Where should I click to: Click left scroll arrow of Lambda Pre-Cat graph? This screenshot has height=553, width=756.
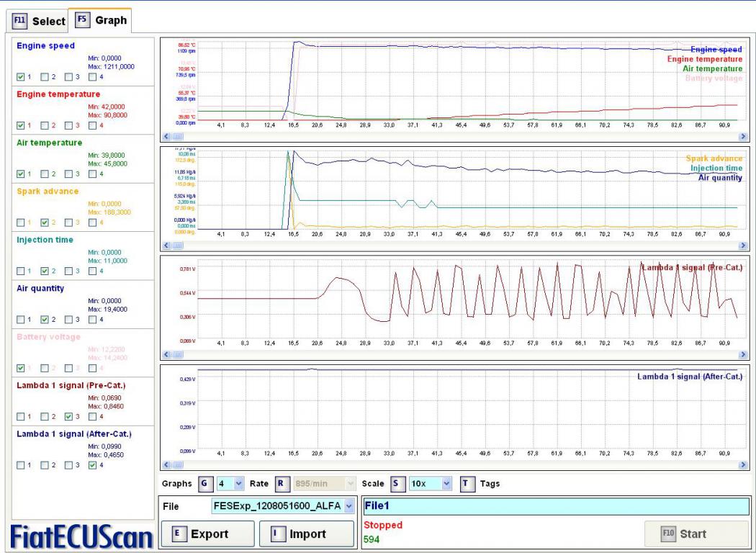coord(166,355)
